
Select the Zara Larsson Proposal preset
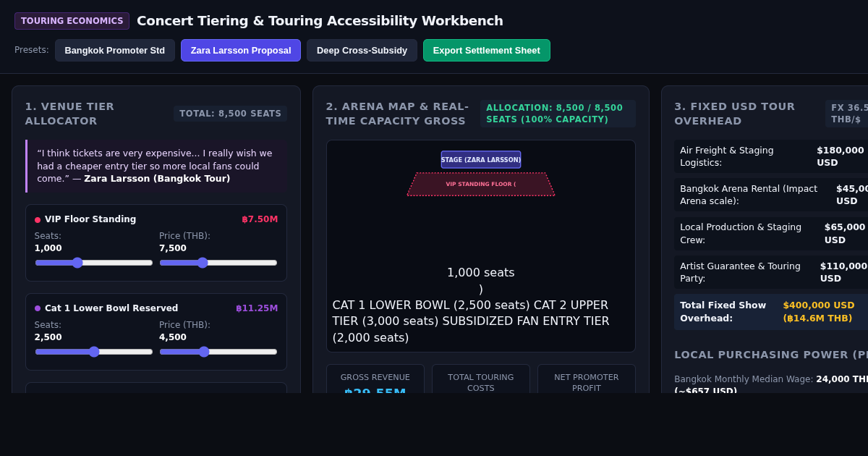(241, 51)
